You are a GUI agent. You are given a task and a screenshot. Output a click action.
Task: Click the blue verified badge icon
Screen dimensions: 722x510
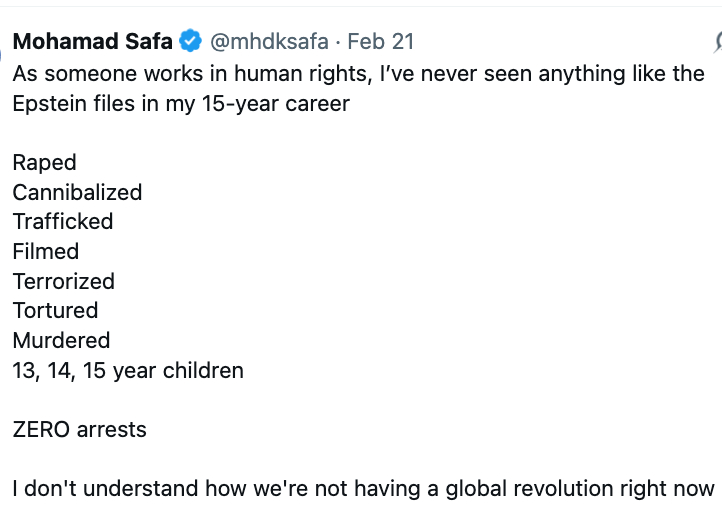[190, 42]
